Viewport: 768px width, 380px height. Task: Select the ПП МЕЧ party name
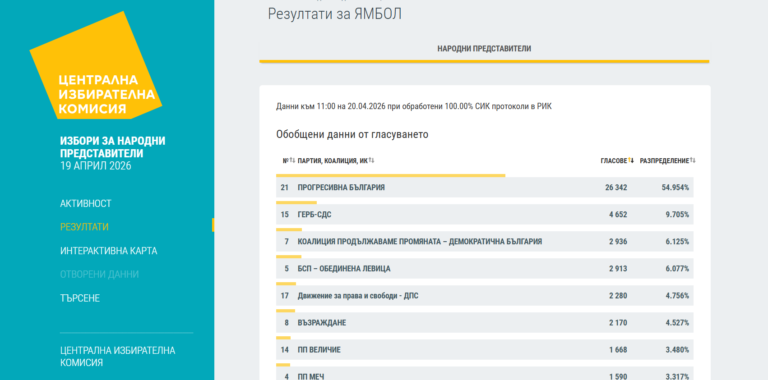point(311,376)
